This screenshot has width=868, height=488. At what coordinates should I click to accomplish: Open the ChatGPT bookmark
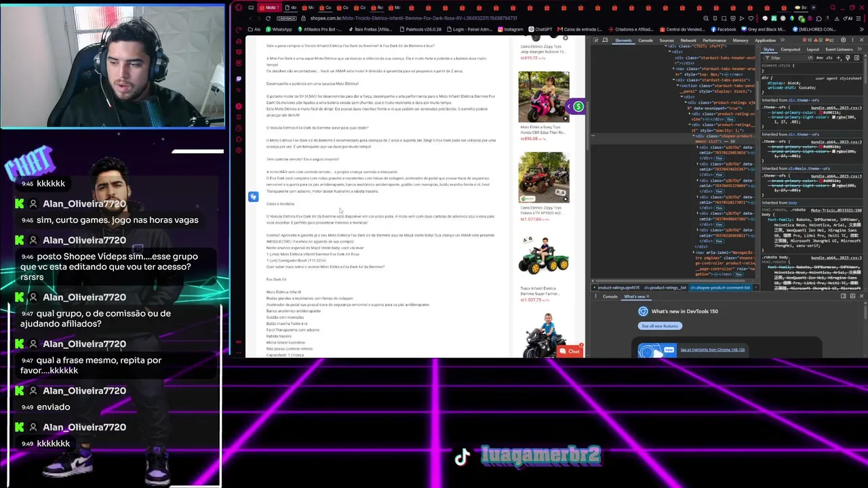click(x=541, y=30)
